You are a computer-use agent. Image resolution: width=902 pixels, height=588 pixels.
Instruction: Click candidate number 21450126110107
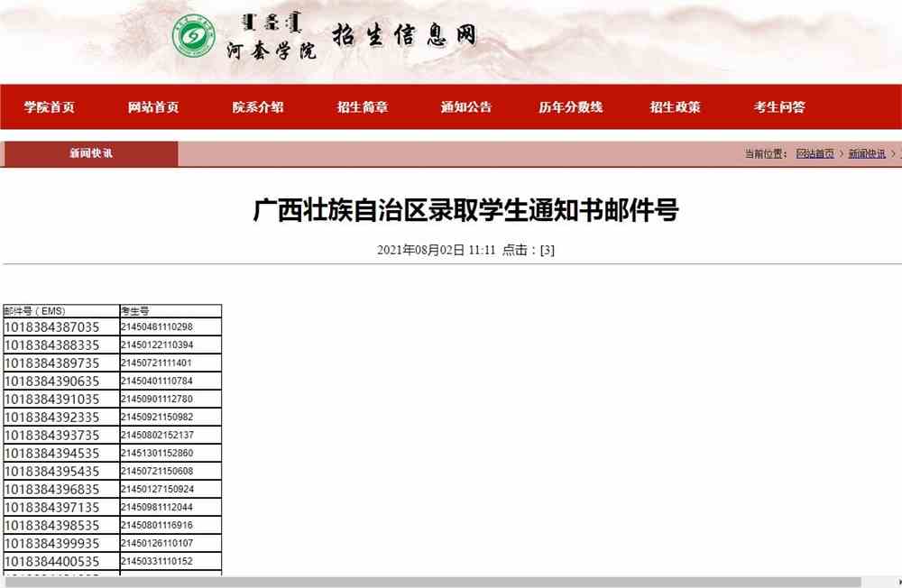157,543
